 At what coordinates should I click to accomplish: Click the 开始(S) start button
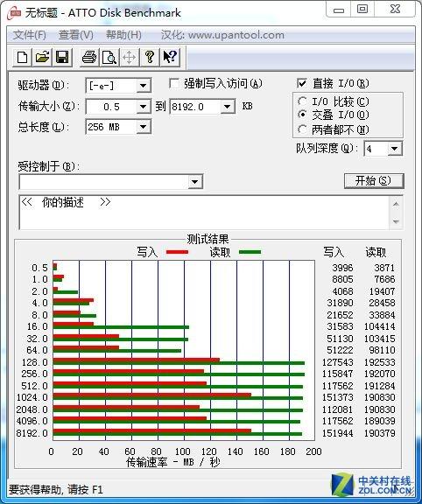(x=374, y=181)
